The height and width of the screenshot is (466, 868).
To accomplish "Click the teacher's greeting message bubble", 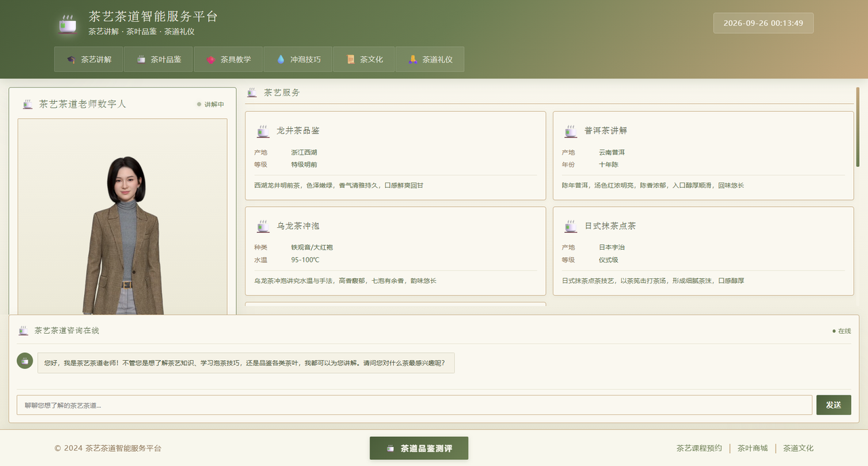I will 245,363.
